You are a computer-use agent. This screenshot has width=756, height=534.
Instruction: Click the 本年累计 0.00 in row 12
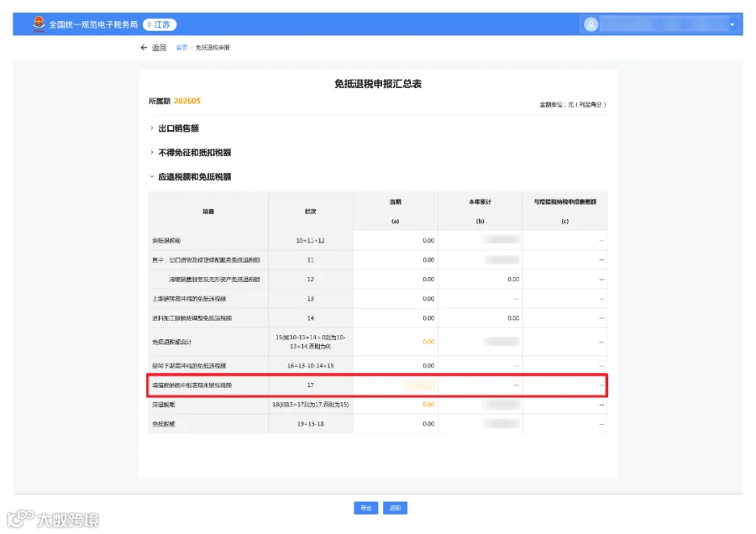[513, 279]
